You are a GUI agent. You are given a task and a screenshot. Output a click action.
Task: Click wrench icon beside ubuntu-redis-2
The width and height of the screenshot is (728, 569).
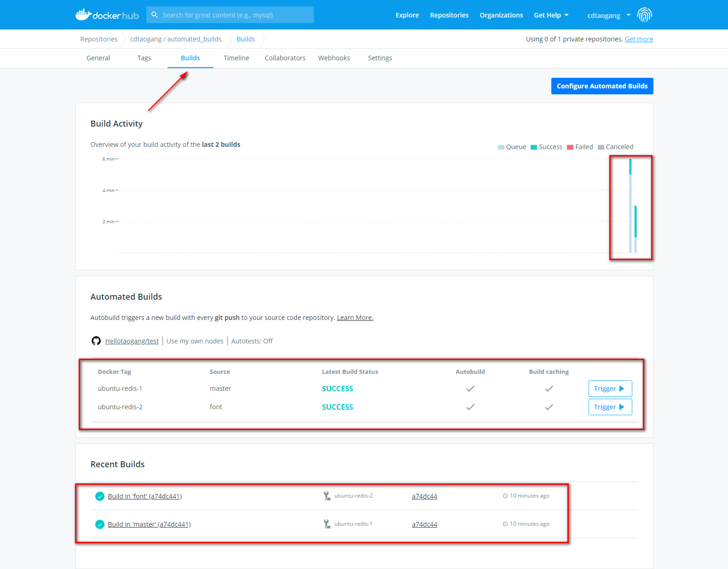[x=327, y=496]
